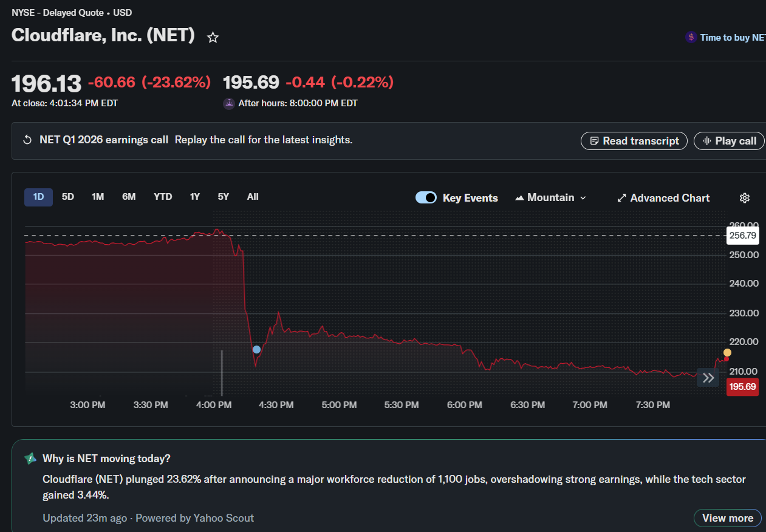The image size is (766, 532).
Task: Click the Play call button
Action: point(729,141)
